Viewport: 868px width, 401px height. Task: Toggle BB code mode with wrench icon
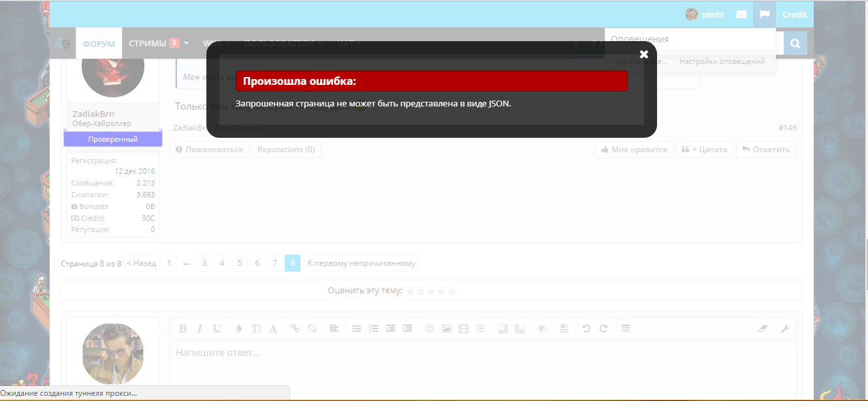[x=785, y=329]
